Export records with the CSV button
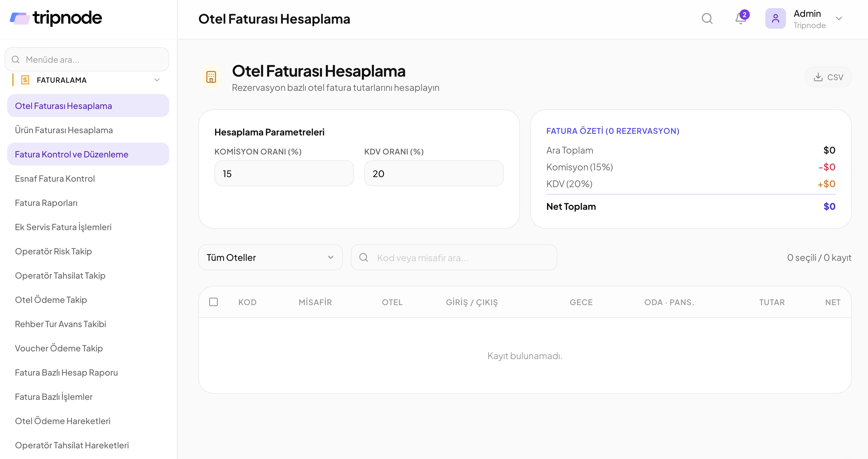 pyautogui.click(x=828, y=77)
